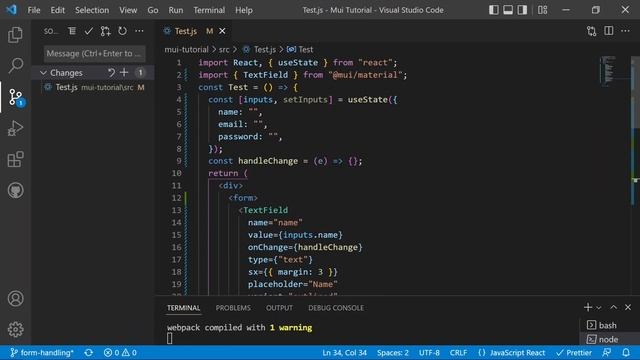
Task: Open notifications bell in status bar
Action: point(626,353)
